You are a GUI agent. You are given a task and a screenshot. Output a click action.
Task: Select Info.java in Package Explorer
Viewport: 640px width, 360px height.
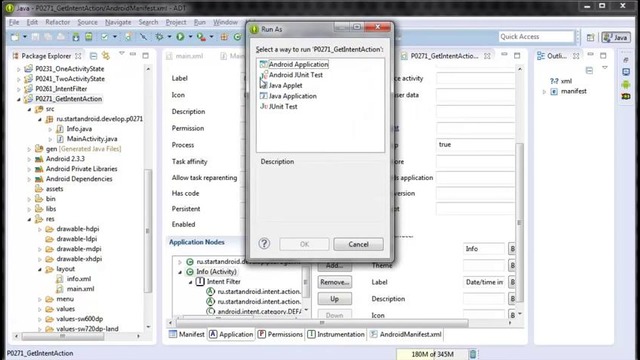tap(79, 129)
